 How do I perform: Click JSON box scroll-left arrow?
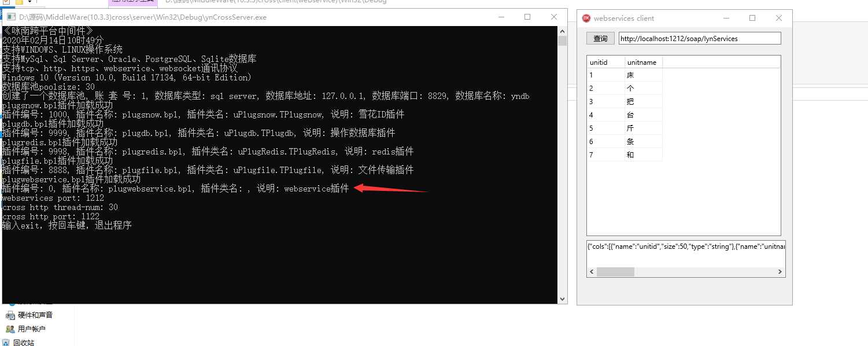point(592,272)
